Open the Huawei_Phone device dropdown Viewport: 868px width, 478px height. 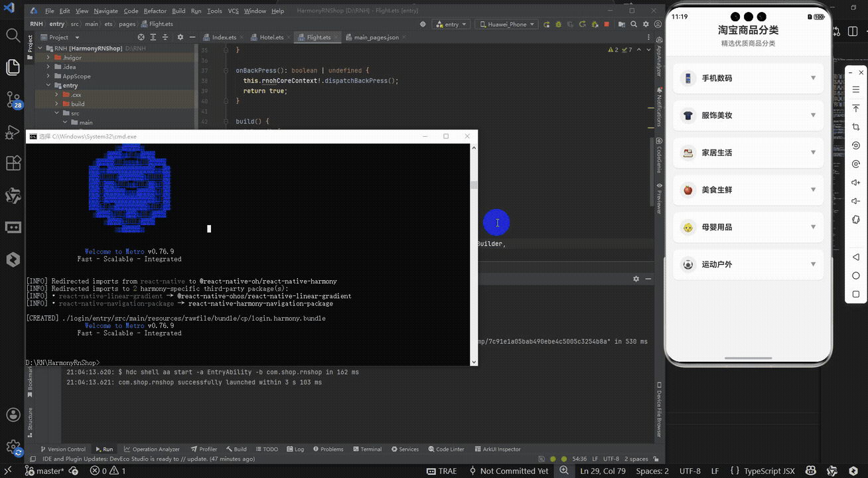coord(506,24)
